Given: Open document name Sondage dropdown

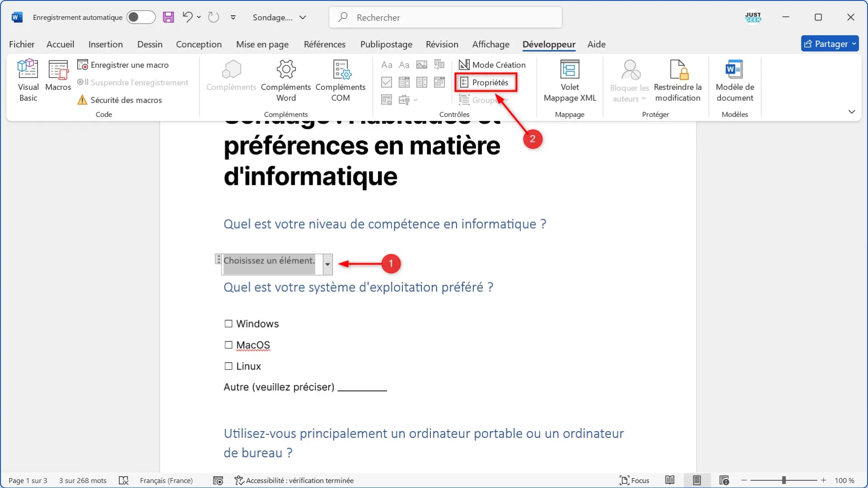Looking at the screenshot, I should click(x=279, y=17).
